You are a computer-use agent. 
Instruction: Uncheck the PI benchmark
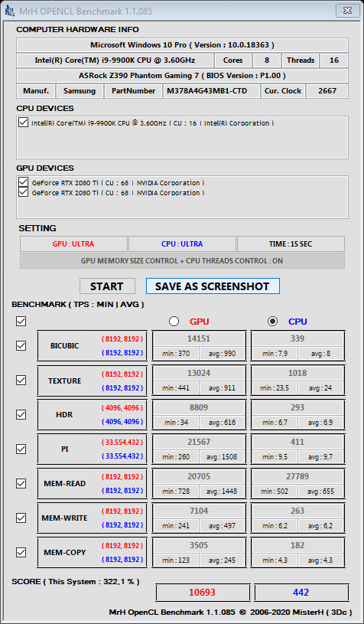pyautogui.click(x=21, y=449)
